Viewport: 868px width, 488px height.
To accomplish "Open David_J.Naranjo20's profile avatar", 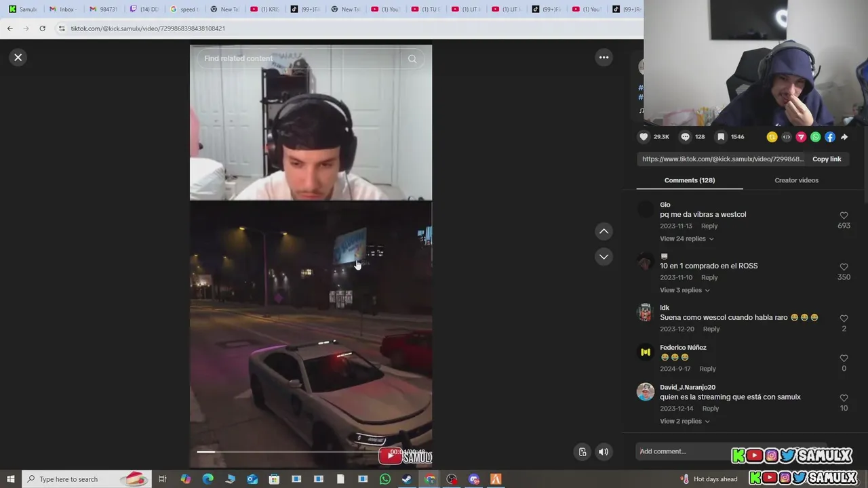I will (646, 392).
